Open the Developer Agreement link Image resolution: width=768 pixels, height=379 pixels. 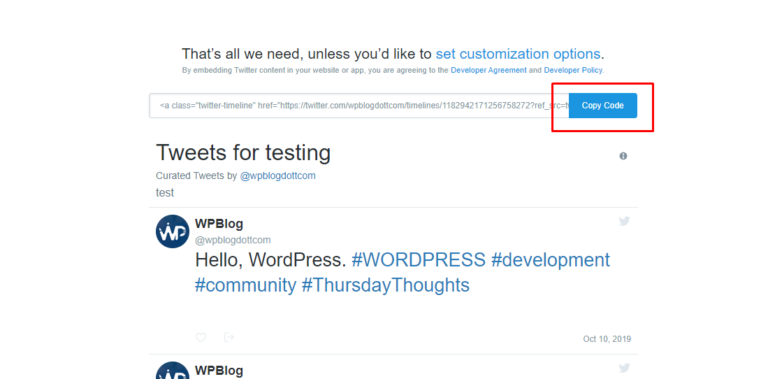tap(489, 70)
